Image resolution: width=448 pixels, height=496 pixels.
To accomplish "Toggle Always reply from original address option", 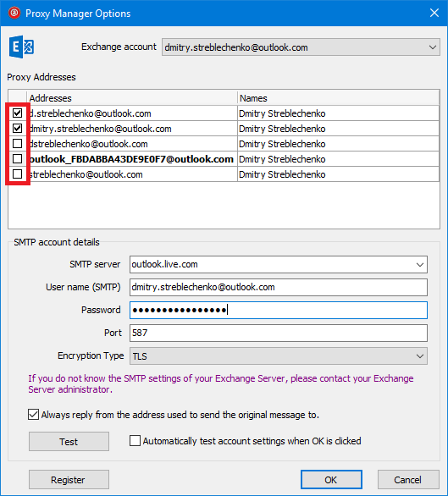I will pyautogui.click(x=34, y=415).
